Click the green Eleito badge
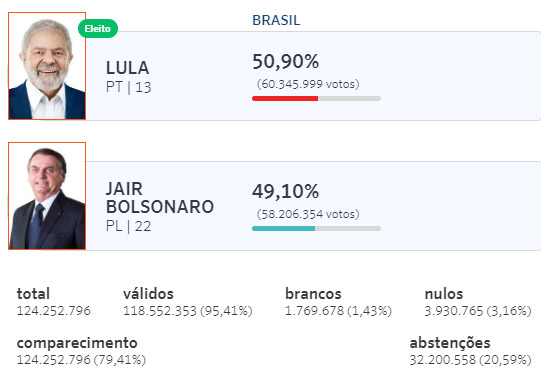 [98, 29]
